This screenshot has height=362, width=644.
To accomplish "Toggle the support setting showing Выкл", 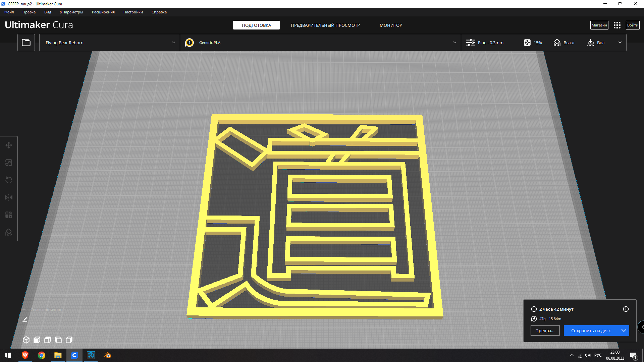I will point(564,43).
